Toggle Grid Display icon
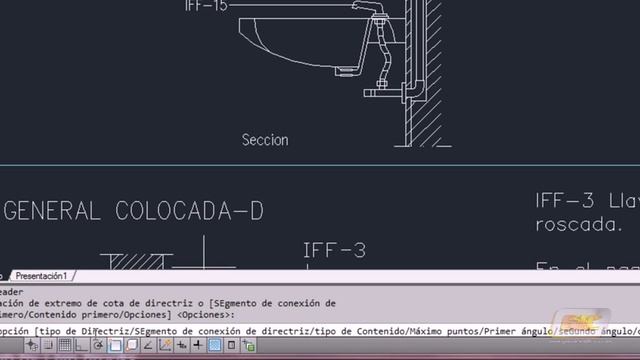640x360 pixels. 64,346
